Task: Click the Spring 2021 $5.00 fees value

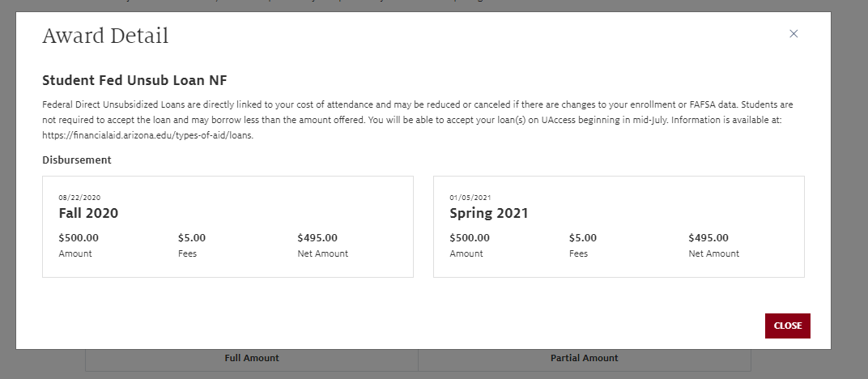Action: tap(583, 238)
